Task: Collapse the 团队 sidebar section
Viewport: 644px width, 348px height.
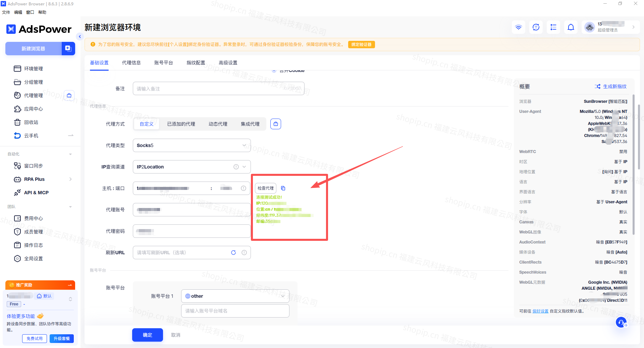Action: click(70, 207)
